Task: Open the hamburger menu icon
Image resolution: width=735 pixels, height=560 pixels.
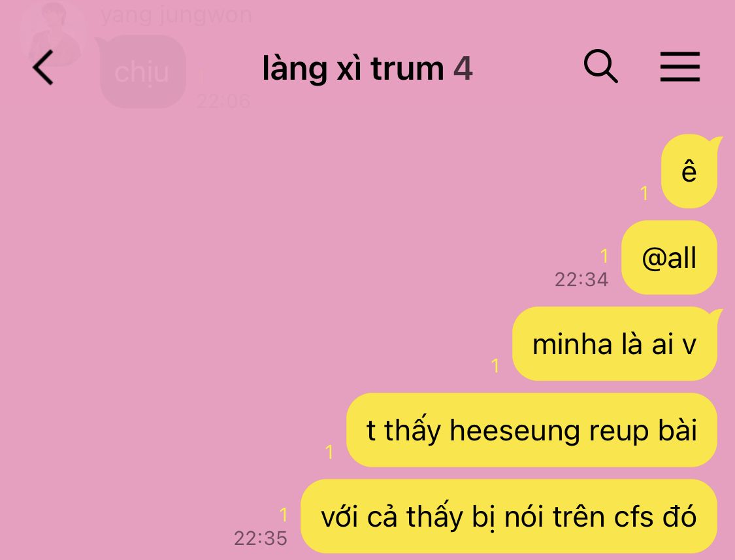Action: 679,67
